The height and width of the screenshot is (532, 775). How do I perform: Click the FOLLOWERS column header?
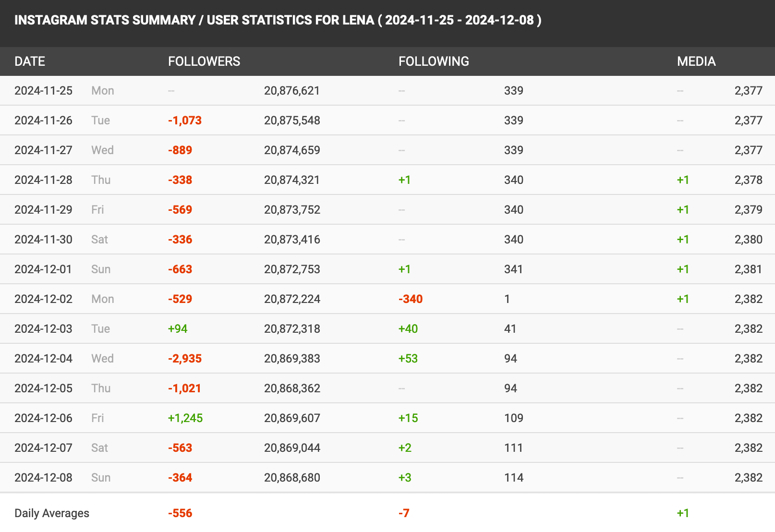(x=204, y=61)
